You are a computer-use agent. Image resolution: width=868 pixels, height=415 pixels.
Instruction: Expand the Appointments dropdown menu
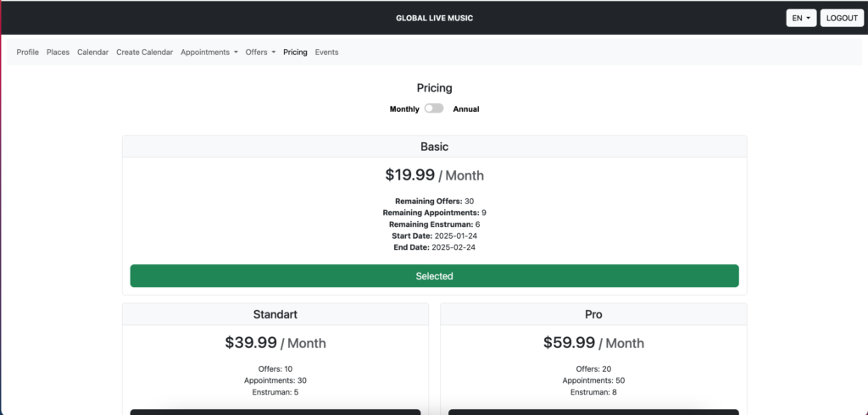coord(209,53)
